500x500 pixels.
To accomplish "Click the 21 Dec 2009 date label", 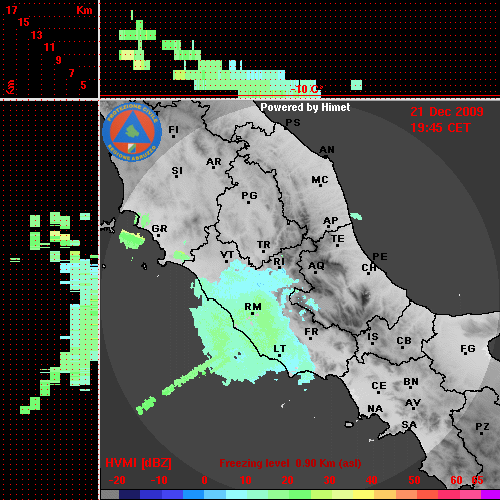I will click(x=447, y=112).
